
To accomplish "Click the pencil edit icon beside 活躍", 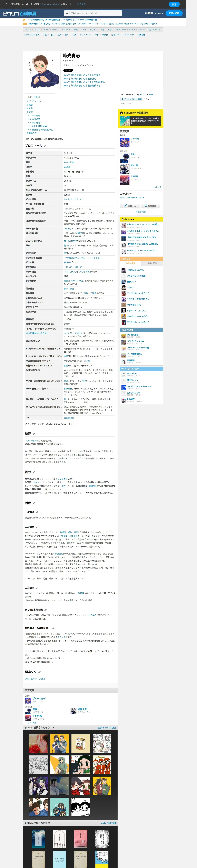I will tap(33, 503).
